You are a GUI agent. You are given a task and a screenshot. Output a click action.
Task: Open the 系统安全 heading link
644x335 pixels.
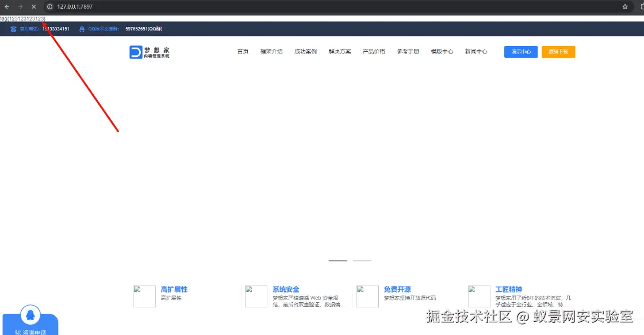pyautogui.click(x=286, y=290)
